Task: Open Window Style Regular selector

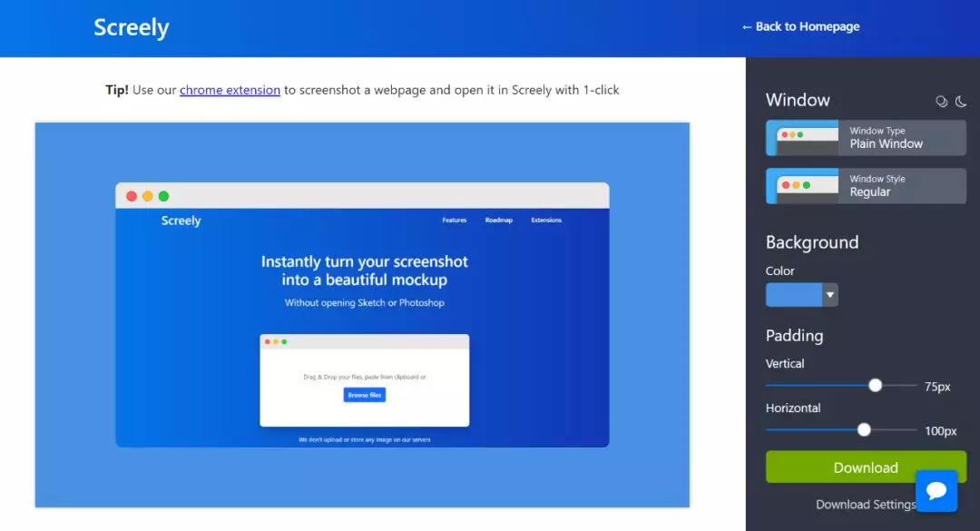Action: click(x=867, y=186)
